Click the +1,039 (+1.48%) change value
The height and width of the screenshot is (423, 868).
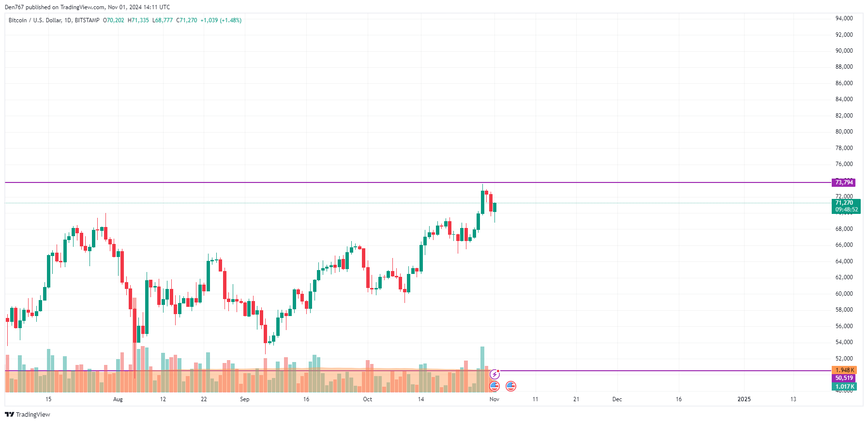221,20
